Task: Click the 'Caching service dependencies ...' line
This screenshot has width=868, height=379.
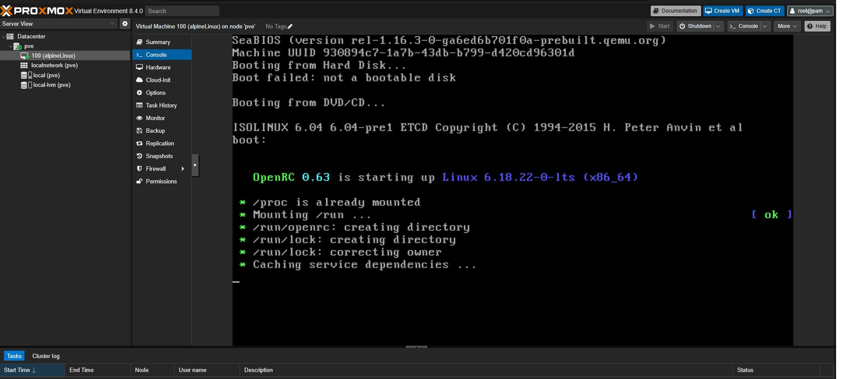Action: (365, 265)
